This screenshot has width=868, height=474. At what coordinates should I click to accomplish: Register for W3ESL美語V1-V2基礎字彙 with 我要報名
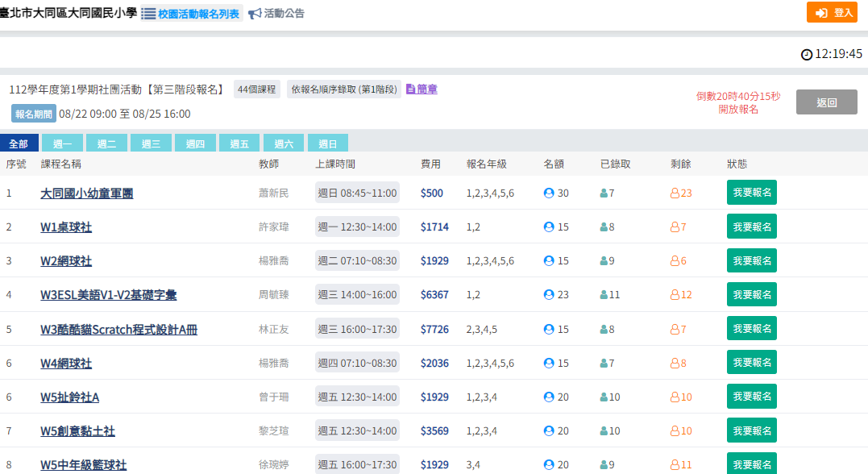click(x=751, y=295)
